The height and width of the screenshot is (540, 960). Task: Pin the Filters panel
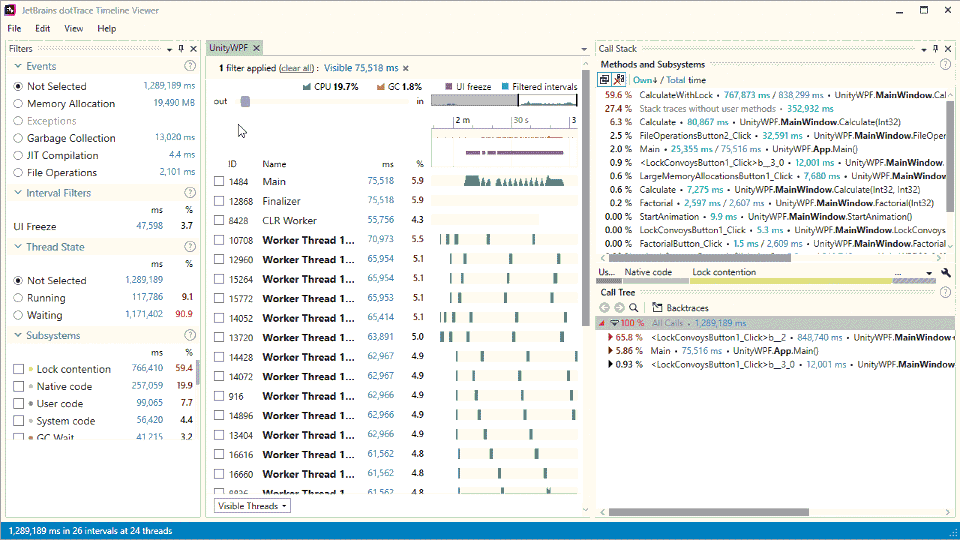coord(181,48)
